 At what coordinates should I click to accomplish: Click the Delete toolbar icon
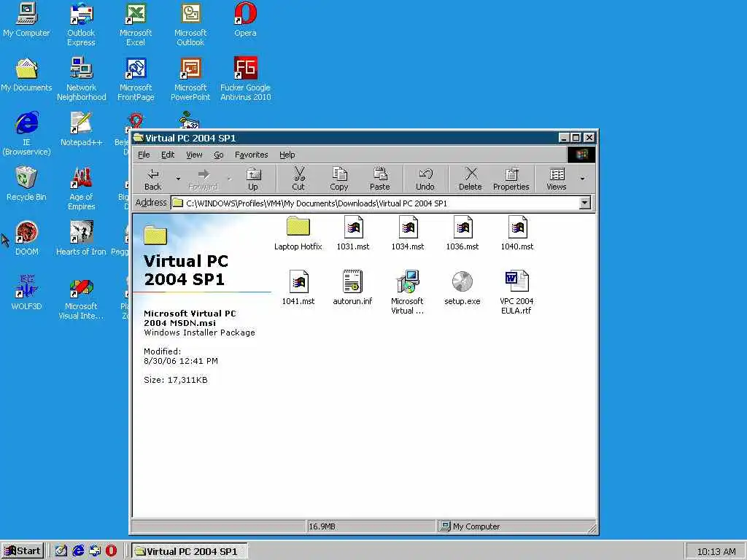coord(471,174)
